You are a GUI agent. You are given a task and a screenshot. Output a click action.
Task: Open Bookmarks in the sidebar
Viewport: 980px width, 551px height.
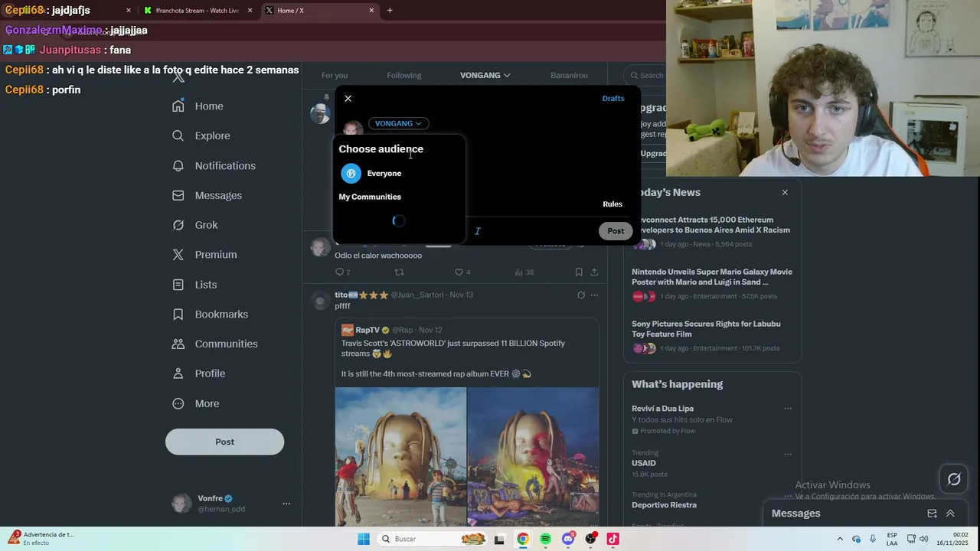pos(211,315)
